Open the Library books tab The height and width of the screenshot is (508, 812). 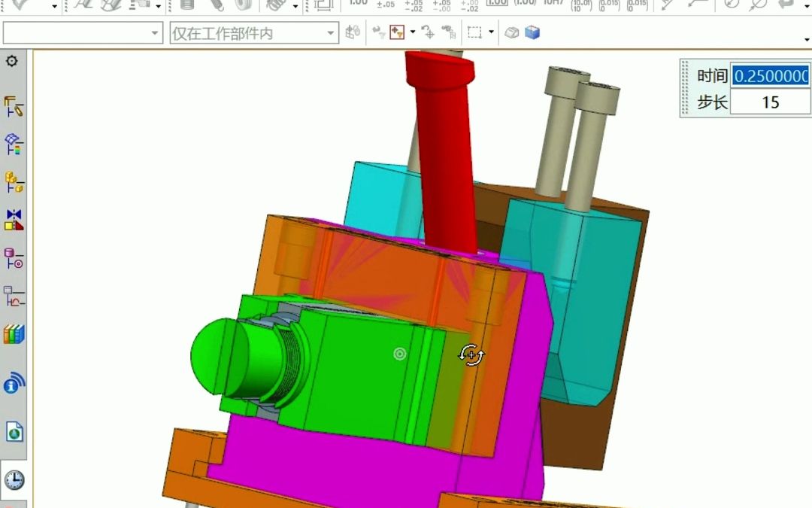click(x=14, y=334)
